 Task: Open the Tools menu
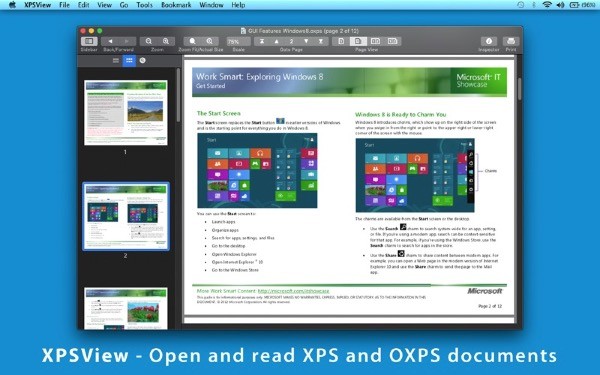144,5
